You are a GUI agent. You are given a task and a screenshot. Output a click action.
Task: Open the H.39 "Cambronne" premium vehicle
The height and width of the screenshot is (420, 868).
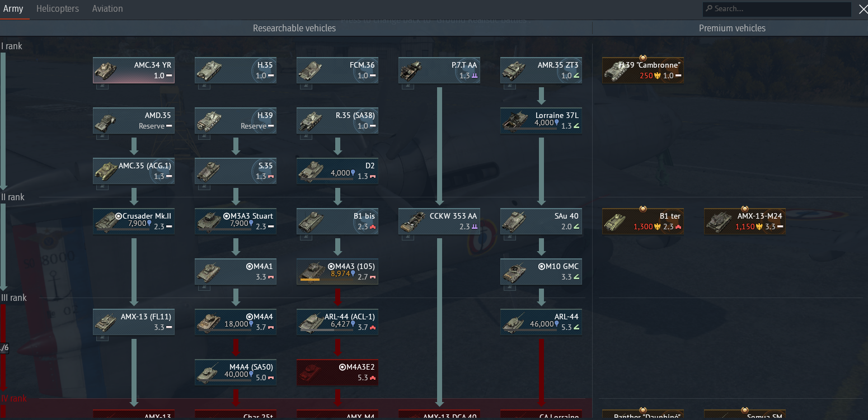click(x=643, y=70)
